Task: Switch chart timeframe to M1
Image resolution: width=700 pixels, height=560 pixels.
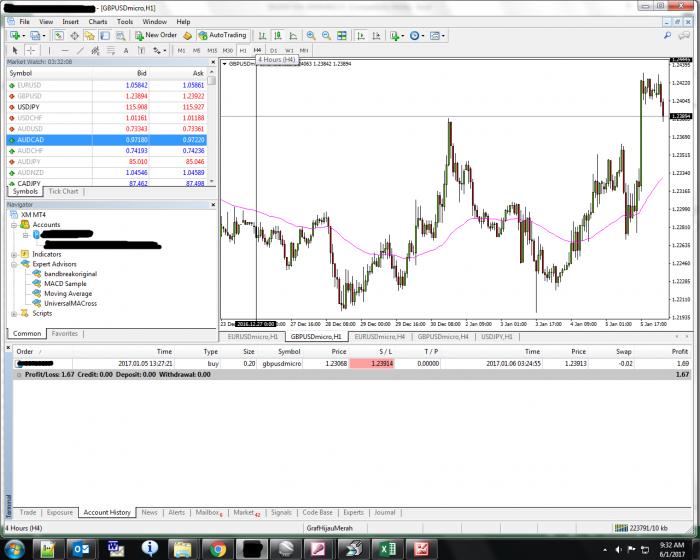Action: (x=181, y=50)
